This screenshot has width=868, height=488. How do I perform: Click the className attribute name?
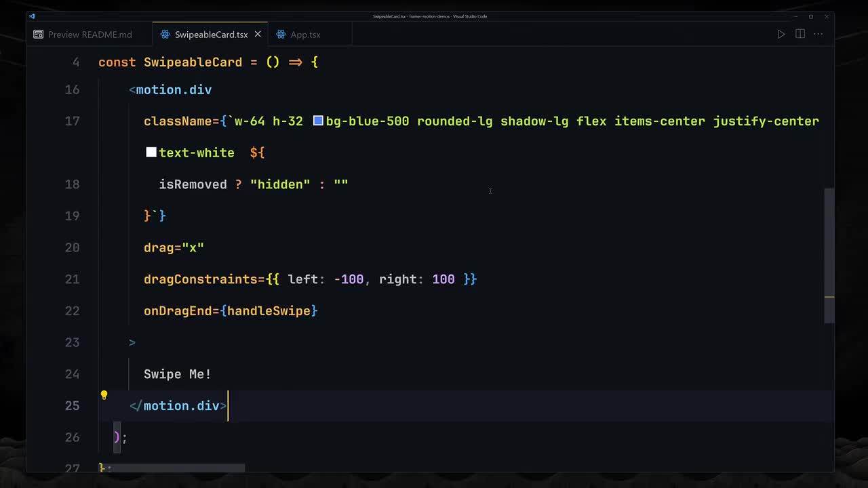(178, 121)
